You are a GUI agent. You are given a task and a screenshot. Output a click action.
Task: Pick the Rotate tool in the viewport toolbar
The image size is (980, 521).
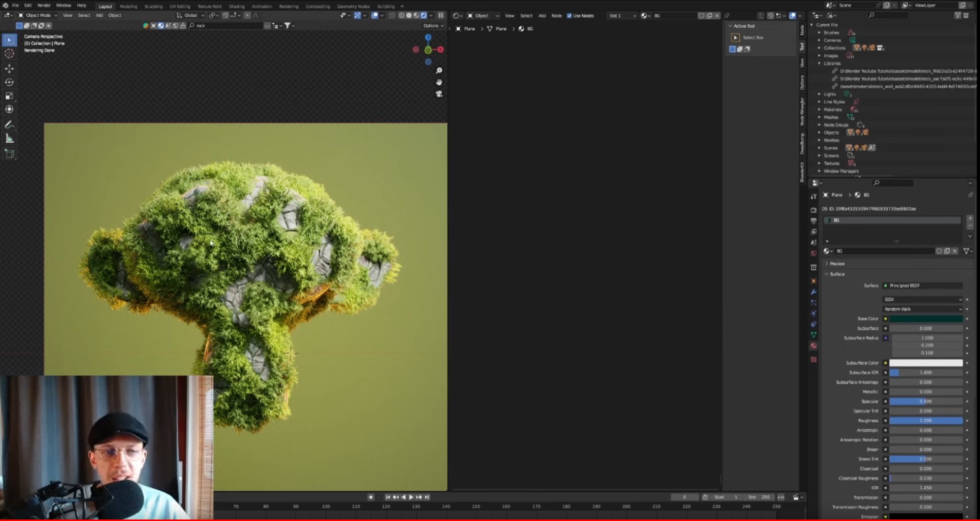(9, 82)
